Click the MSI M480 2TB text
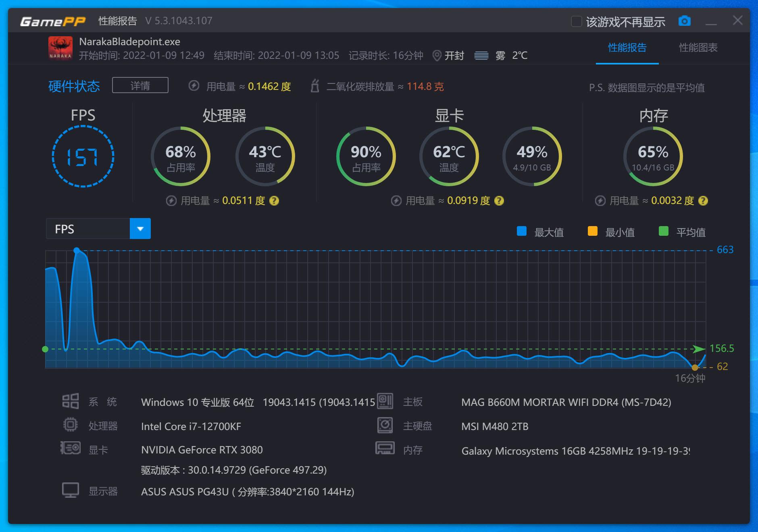 495,426
